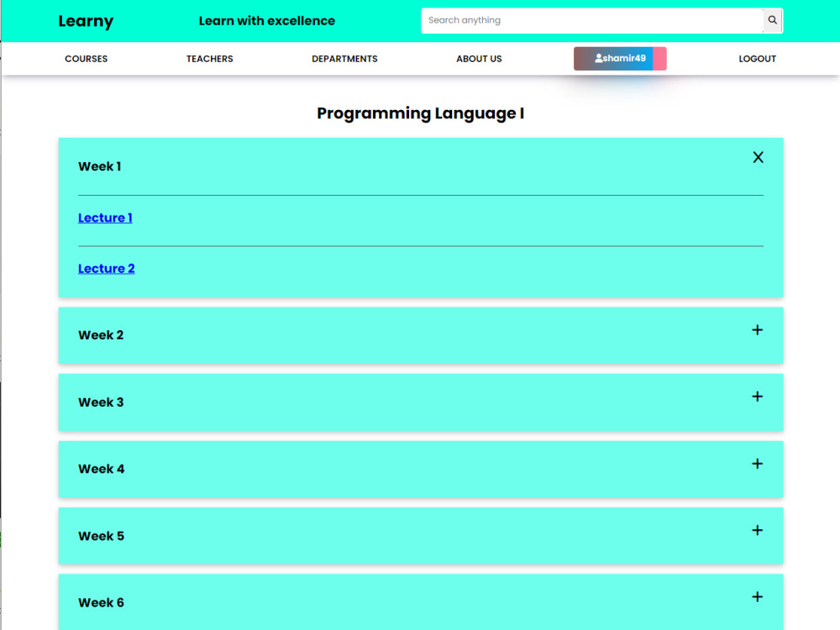Image resolution: width=840 pixels, height=630 pixels.
Task: Click the Logout menu item
Action: (x=757, y=59)
